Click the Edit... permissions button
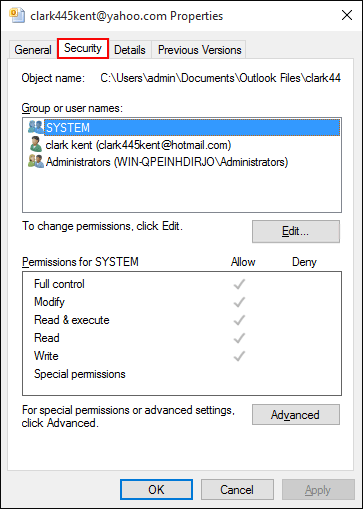The image size is (363, 509). pos(296,231)
